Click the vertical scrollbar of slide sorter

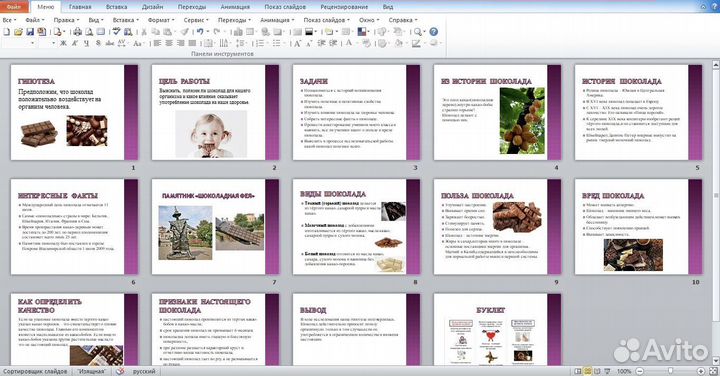715,213
